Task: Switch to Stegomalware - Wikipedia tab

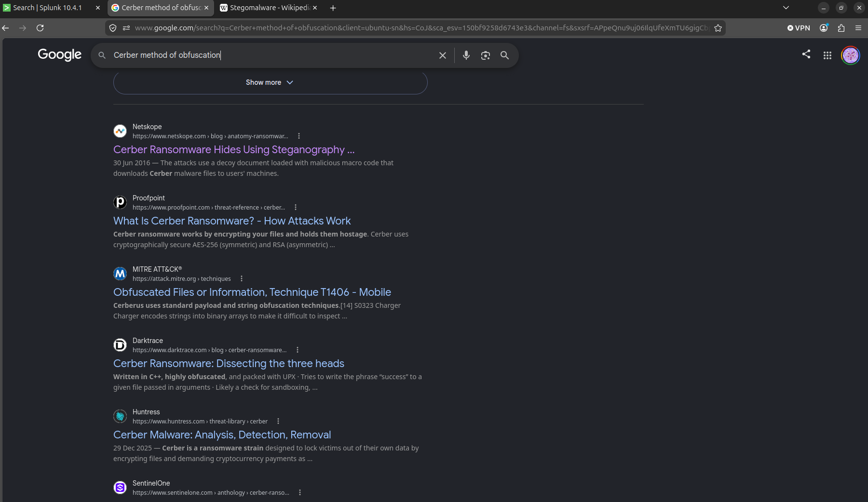Action: tap(270, 8)
